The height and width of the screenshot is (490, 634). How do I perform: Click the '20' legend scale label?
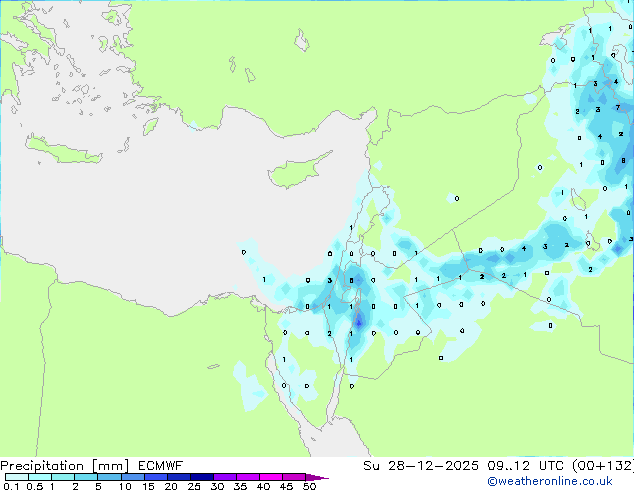click(171, 486)
